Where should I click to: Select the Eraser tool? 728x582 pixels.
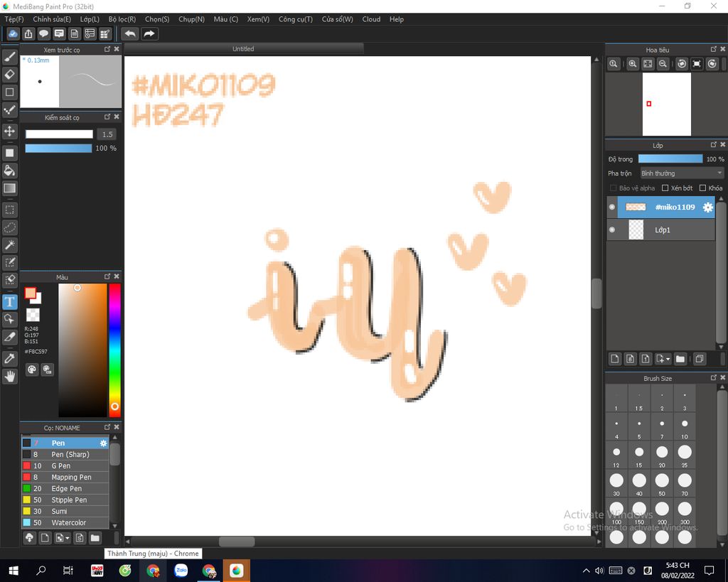[x=9, y=74]
